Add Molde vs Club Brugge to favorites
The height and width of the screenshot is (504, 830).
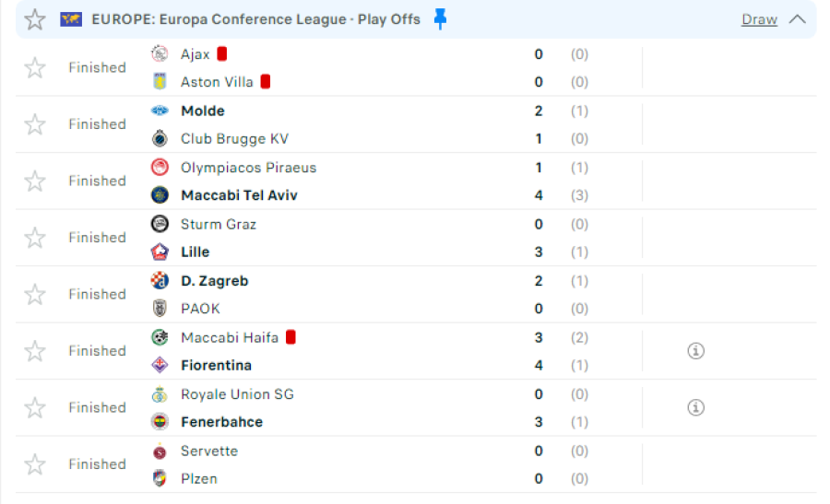tap(35, 124)
